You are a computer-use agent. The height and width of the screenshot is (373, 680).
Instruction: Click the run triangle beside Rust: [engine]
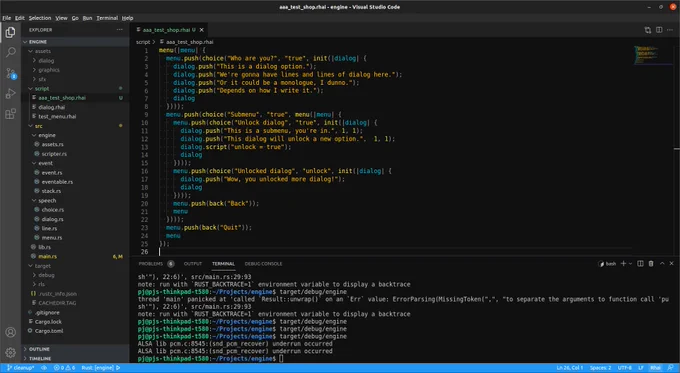(118, 368)
